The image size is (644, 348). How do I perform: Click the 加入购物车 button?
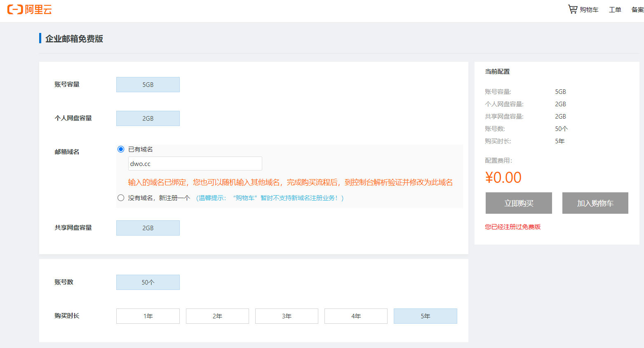point(595,203)
